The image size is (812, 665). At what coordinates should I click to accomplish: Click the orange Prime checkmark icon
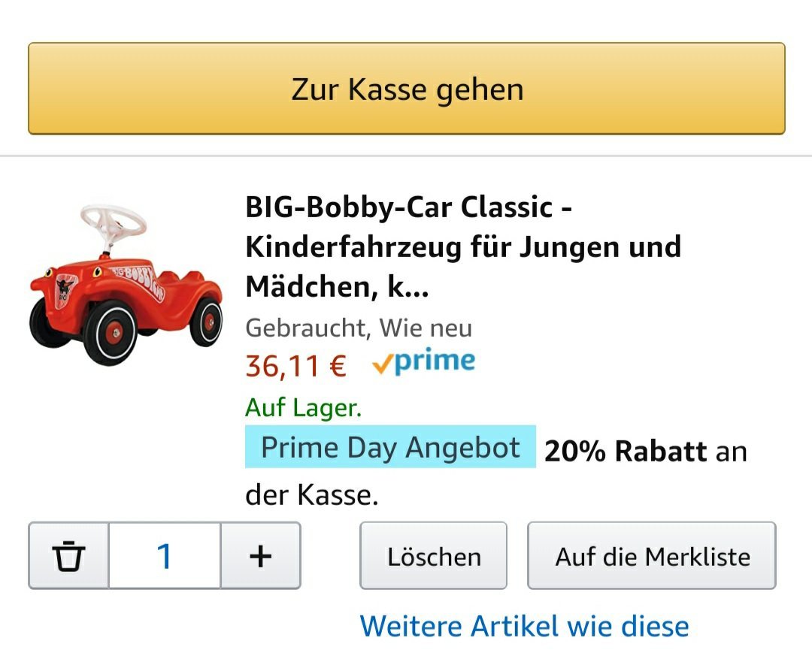coord(382,364)
